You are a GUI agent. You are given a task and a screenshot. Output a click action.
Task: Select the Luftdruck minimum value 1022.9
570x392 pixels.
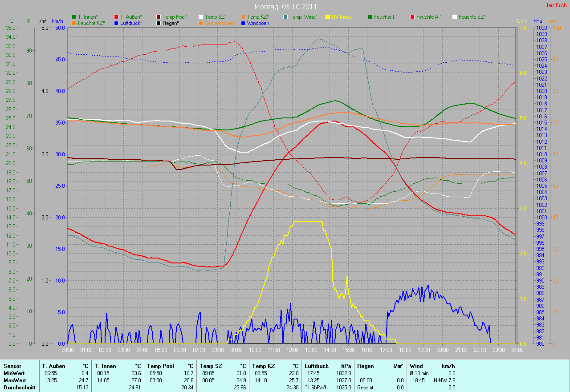[x=343, y=373]
